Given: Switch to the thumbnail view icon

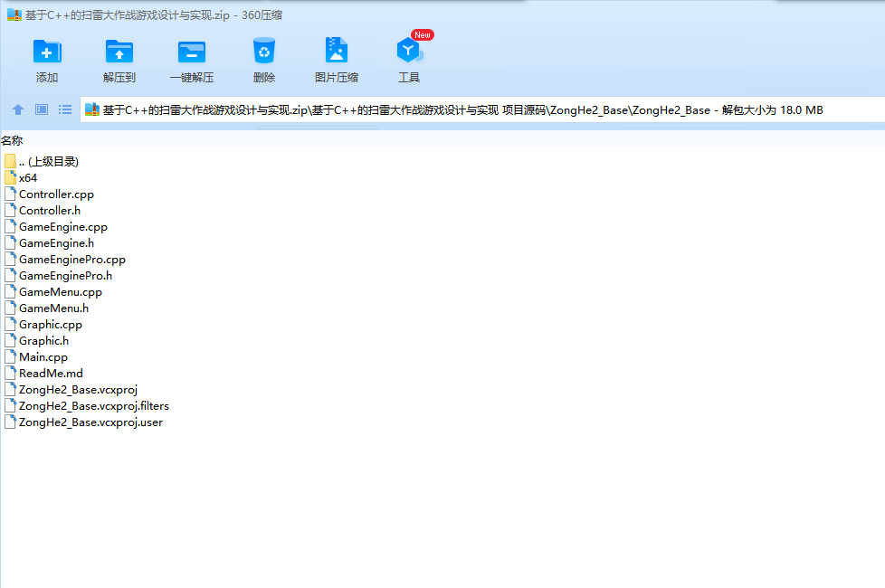Looking at the screenshot, I should (x=42, y=109).
